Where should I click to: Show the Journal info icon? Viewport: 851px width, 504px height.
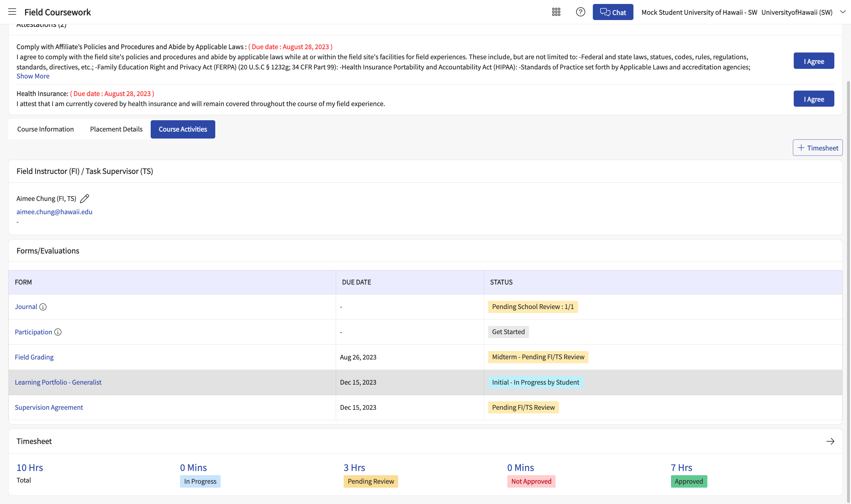coord(43,307)
